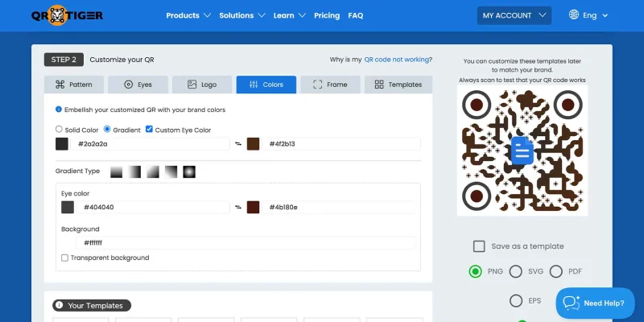Viewport: 644px width, 322px height.
Task: Switch to the Eyes tab
Action: tap(138, 85)
